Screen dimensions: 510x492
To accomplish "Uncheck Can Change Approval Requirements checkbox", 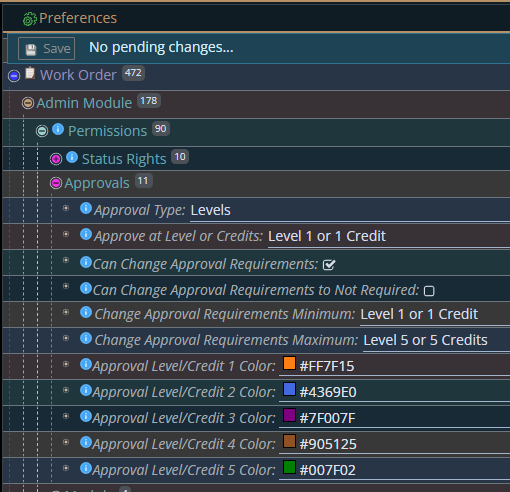I will coord(329,265).
